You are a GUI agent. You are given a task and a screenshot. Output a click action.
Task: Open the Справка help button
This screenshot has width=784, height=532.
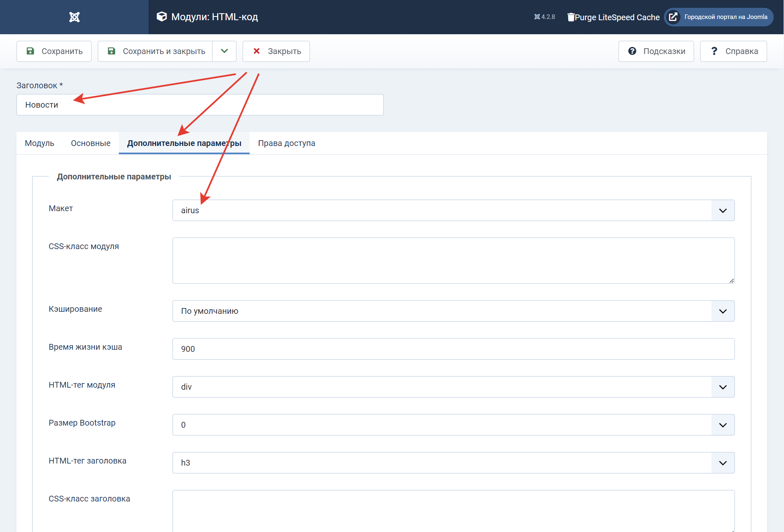pos(733,51)
